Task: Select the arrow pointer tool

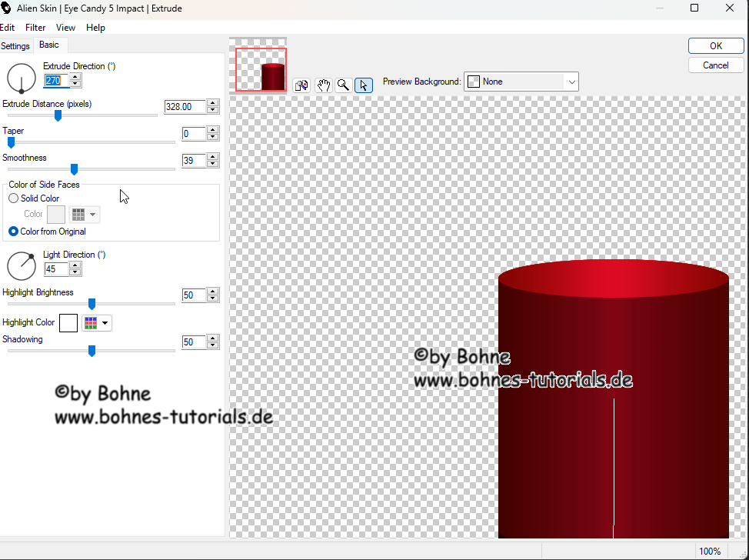Action: (365, 85)
